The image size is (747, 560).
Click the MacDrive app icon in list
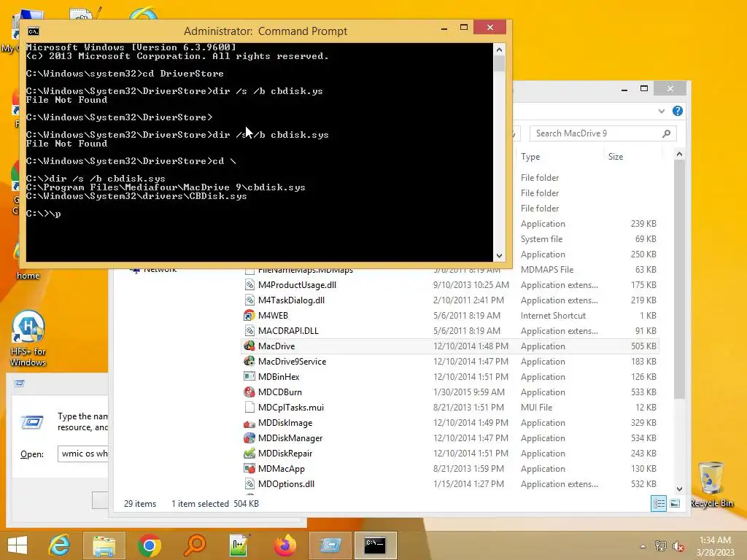click(249, 346)
